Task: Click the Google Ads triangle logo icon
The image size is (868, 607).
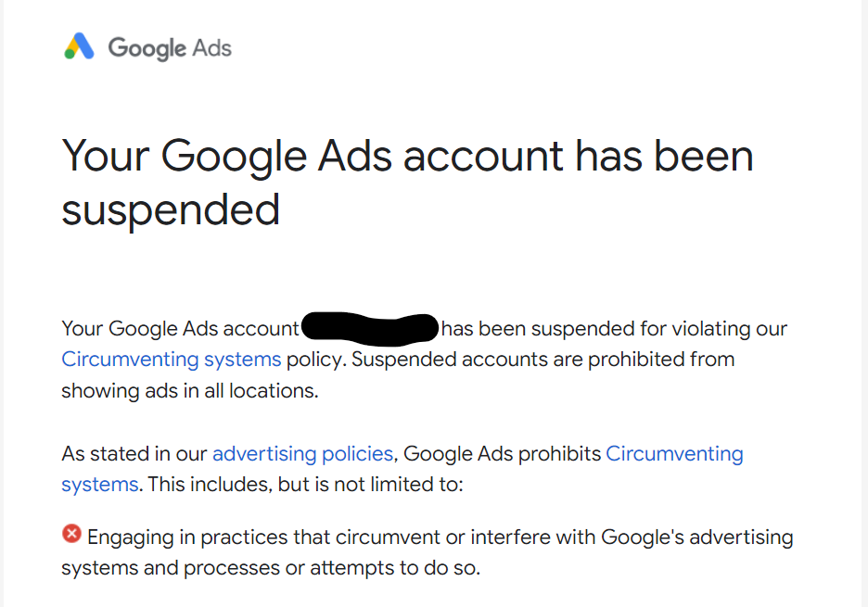Action: (80, 47)
